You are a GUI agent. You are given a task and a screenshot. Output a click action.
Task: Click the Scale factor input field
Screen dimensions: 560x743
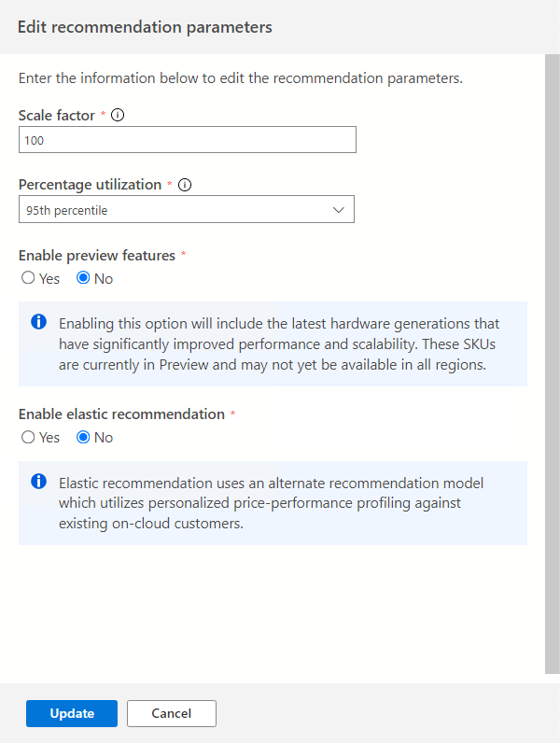187,140
